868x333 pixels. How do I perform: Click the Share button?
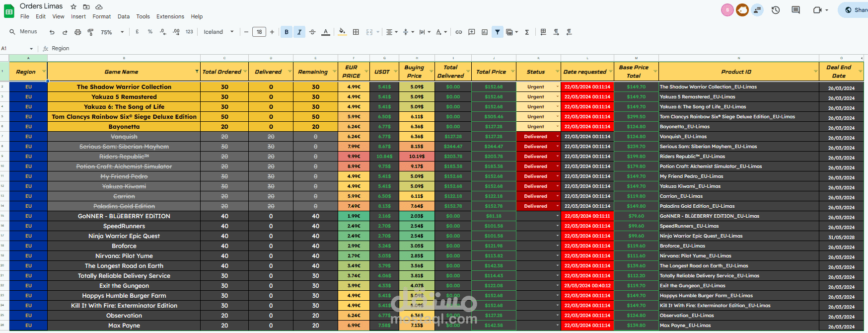pos(854,10)
